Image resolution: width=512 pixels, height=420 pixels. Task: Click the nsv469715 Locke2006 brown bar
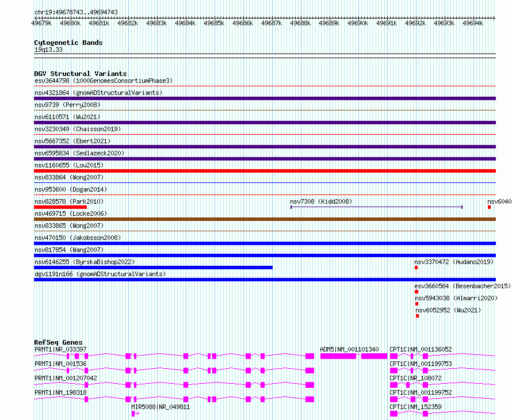(265, 219)
